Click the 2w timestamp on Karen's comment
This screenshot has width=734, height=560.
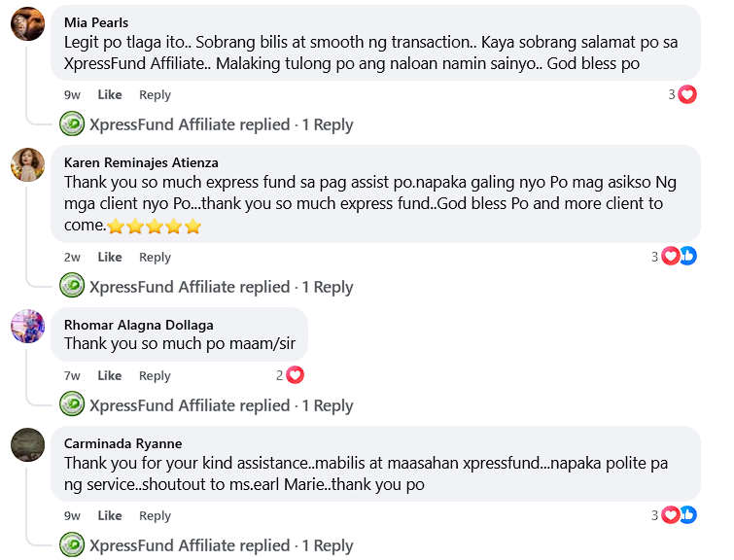[x=72, y=257]
